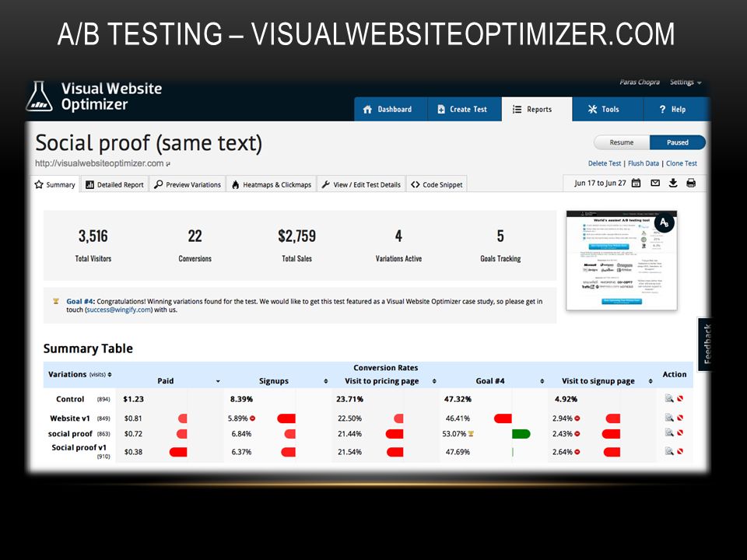Viewport: 747px width, 560px height.
Task: Click the magnifier icon for Social proof v1
Action: (x=669, y=451)
